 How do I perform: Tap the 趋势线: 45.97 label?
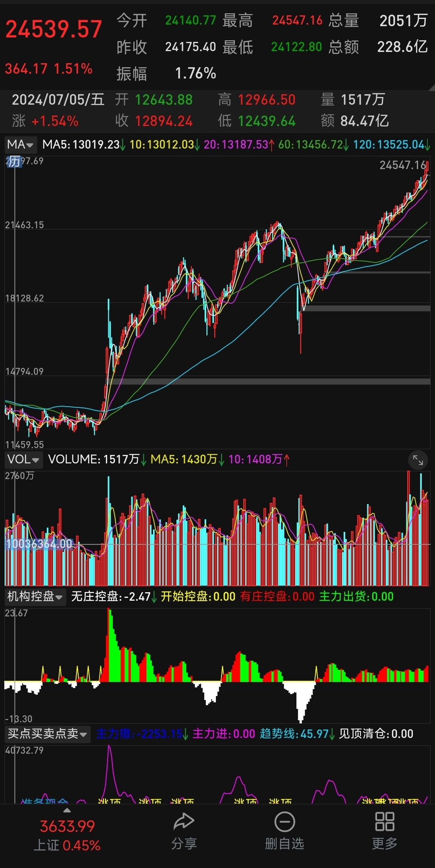pyautogui.click(x=297, y=734)
